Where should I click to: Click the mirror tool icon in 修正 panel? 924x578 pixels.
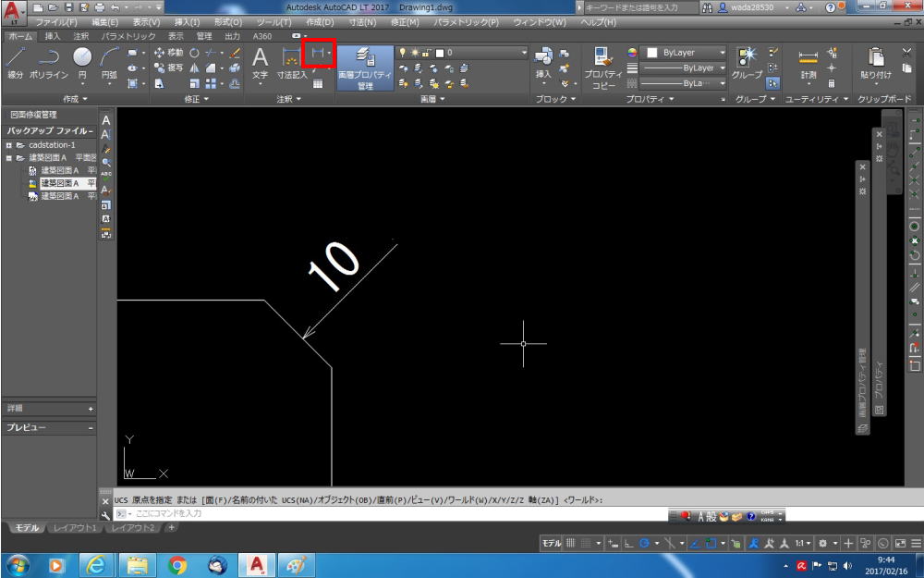[x=194, y=68]
